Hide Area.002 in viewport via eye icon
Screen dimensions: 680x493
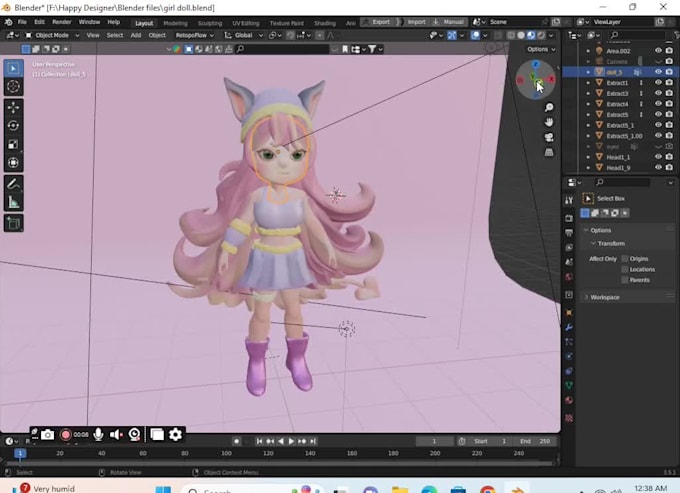[658, 51]
